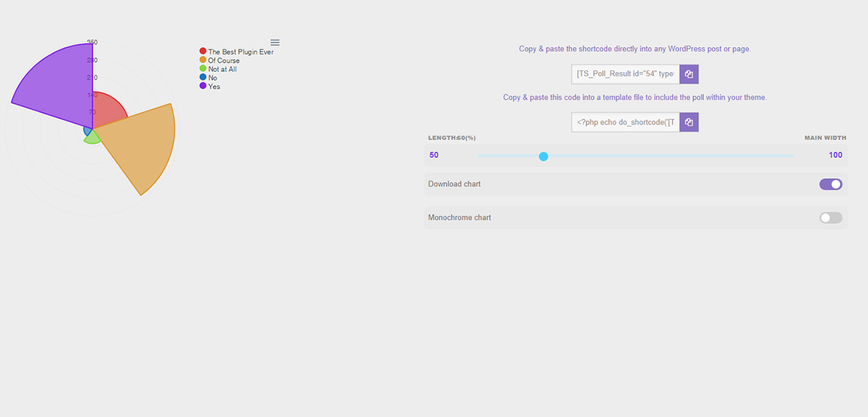868x417 pixels.
Task: Toggle Of Course series via legend text
Action: 224,61
